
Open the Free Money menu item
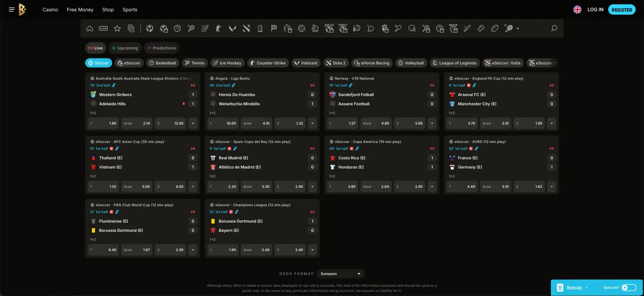pyautogui.click(x=80, y=10)
